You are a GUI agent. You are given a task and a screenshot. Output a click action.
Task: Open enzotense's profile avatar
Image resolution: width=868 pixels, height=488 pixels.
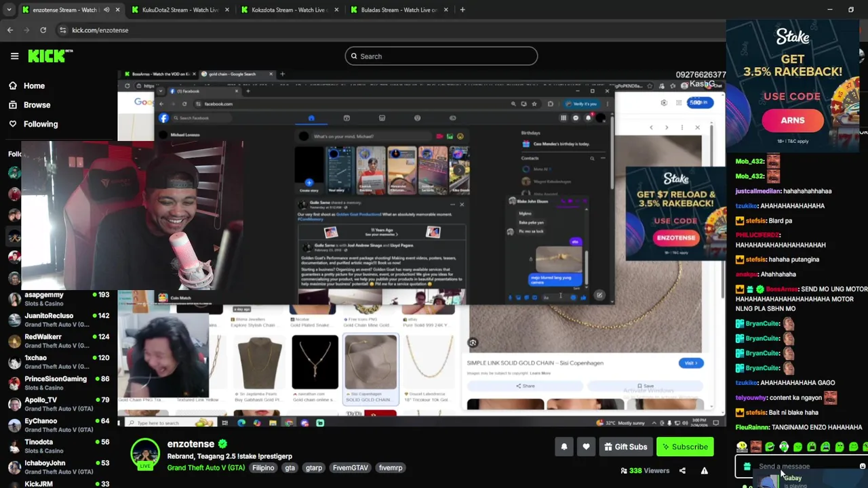[145, 453]
